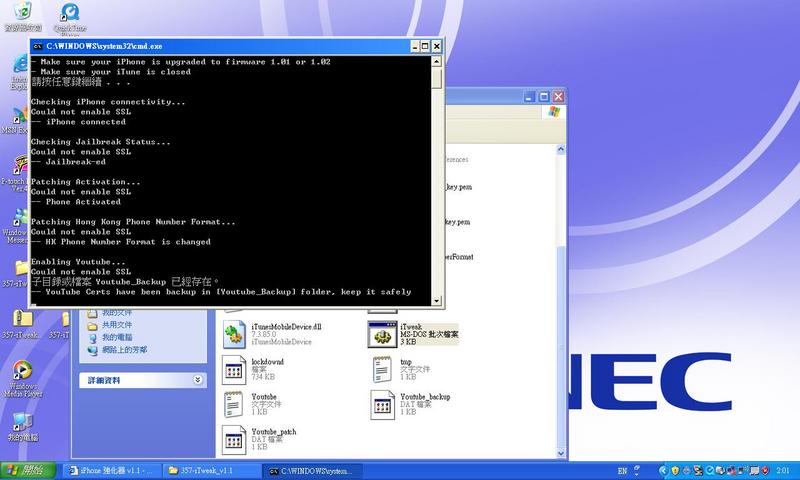The height and width of the screenshot is (480, 800).
Task: Switch to C:\WINDOWS\system cmd taskbar button
Action: (312, 470)
